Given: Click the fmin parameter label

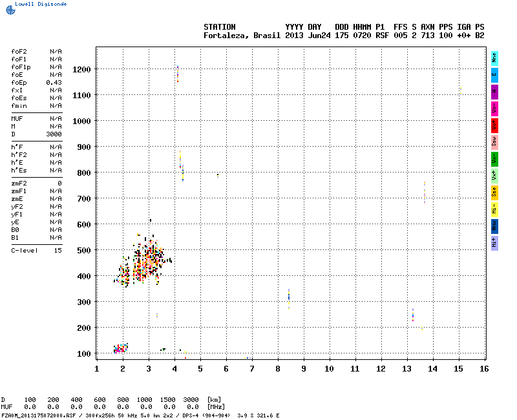Looking at the screenshot, I should coord(19,106).
